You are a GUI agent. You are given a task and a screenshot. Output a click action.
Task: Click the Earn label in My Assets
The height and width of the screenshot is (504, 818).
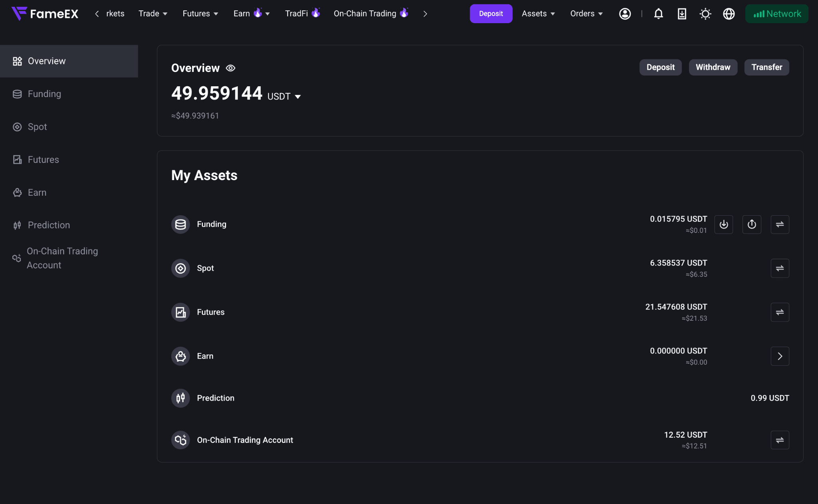click(205, 356)
